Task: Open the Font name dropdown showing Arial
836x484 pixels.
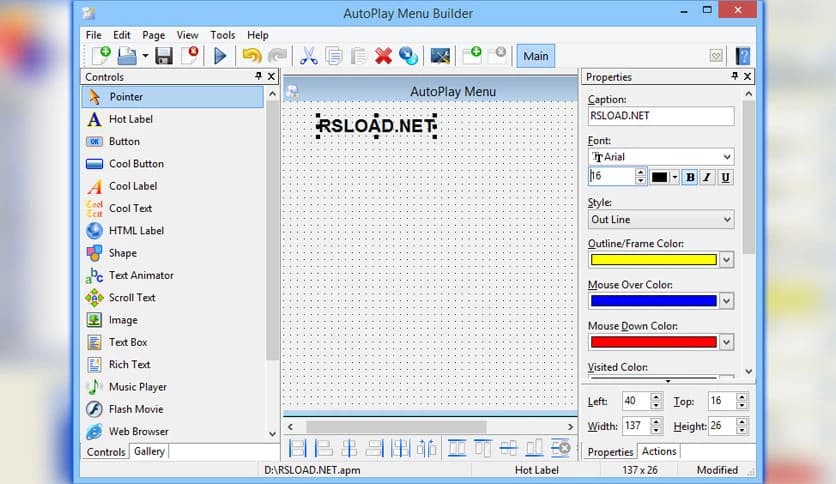Action: (x=727, y=157)
